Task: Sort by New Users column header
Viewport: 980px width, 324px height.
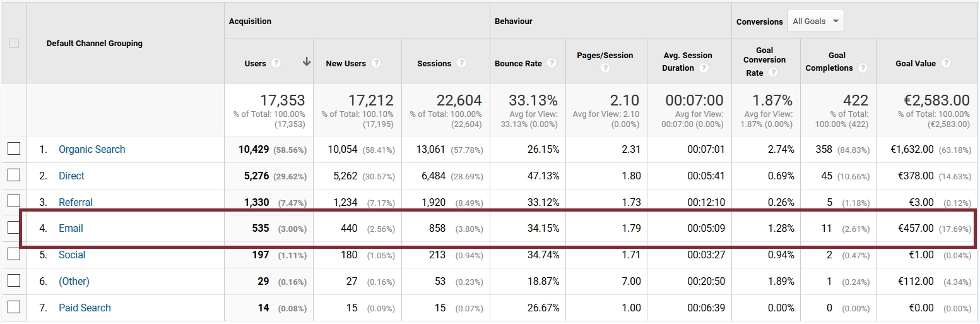Action: click(x=346, y=64)
